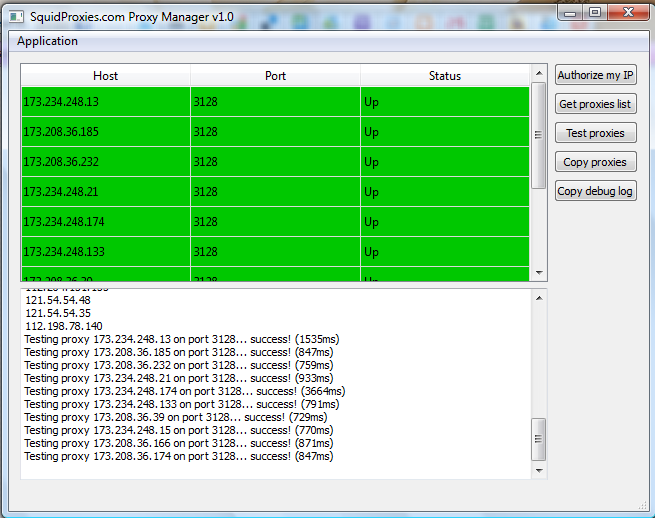Select host cell 173.208.36.185

pyautogui.click(x=106, y=132)
